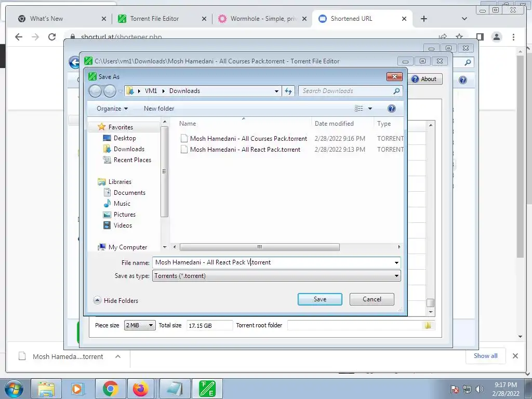Select Downloads in the navigation pane
This screenshot has width=532, height=399.
[129, 149]
